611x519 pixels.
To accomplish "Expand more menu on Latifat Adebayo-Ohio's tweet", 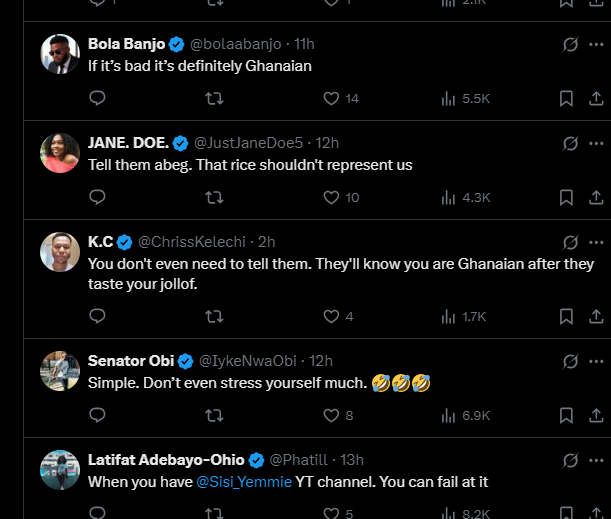I will click(597, 460).
